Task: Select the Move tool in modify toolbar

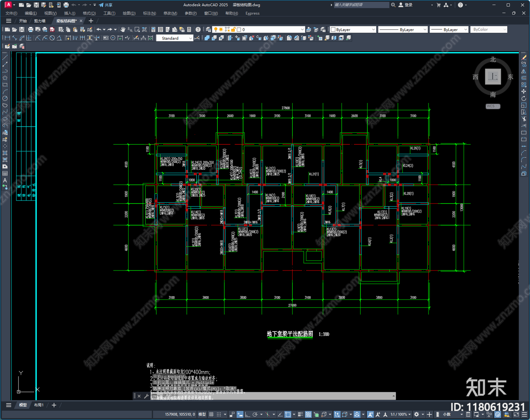Action: (x=524, y=91)
